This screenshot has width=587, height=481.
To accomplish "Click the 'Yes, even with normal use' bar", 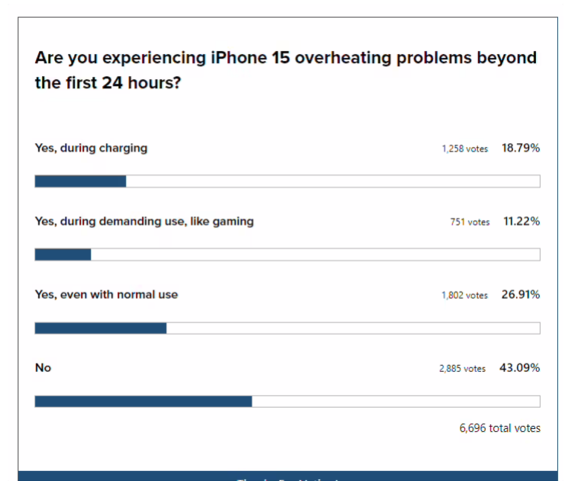I will [x=288, y=328].
